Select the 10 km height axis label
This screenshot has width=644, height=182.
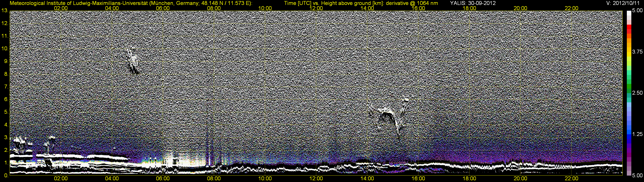pyautogui.click(x=5, y=49)
